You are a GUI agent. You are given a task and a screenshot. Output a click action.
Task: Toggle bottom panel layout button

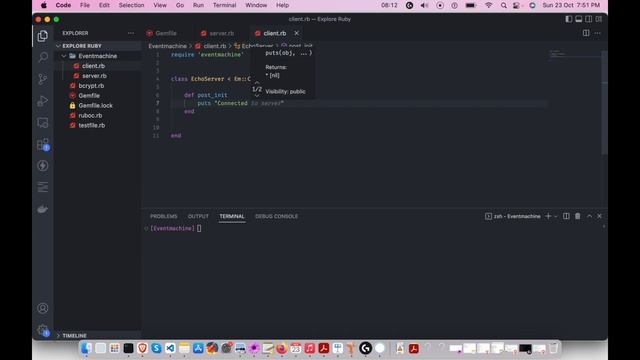point(579,19)
